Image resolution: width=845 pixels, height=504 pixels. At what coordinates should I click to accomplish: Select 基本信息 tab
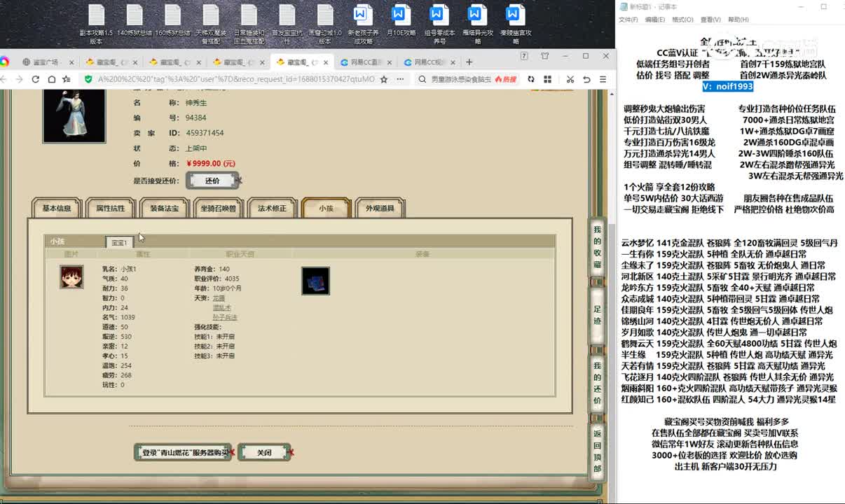tap(57, 208)
